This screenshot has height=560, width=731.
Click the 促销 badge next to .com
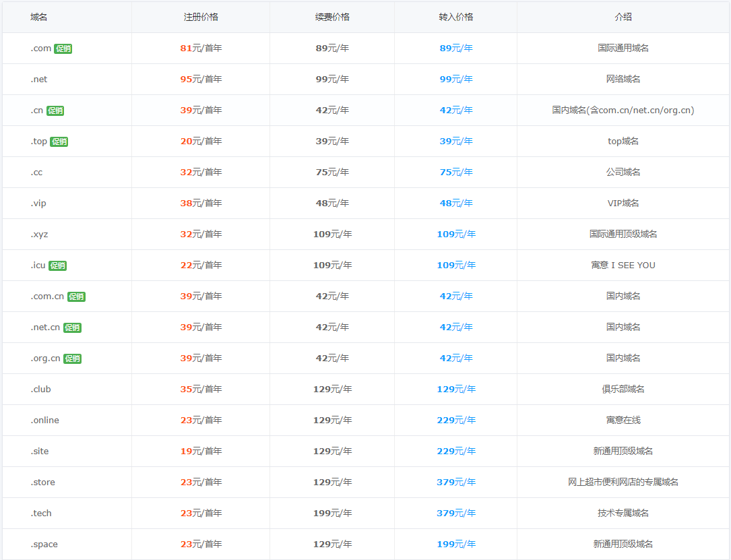(x=63, y=49)
